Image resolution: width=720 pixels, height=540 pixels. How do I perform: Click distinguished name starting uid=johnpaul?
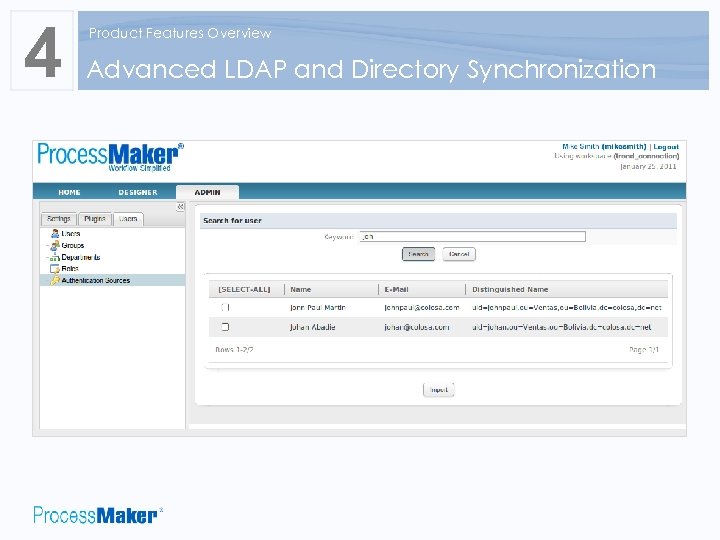567,308
